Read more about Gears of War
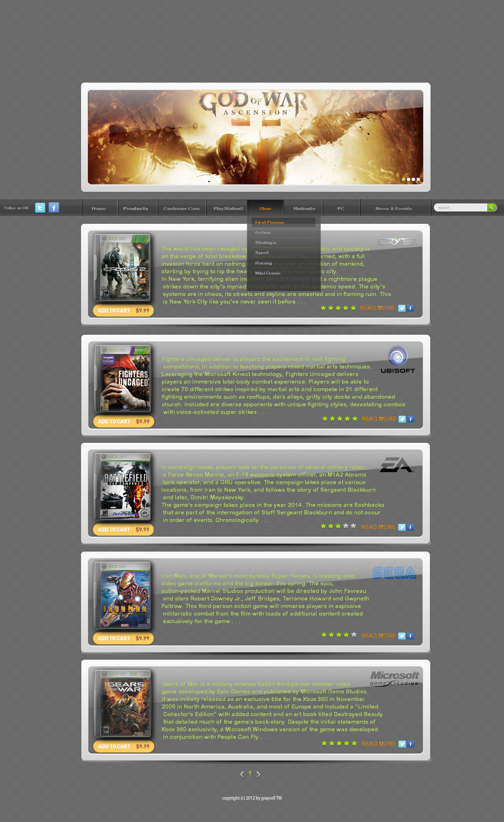 tap(379, 744)
